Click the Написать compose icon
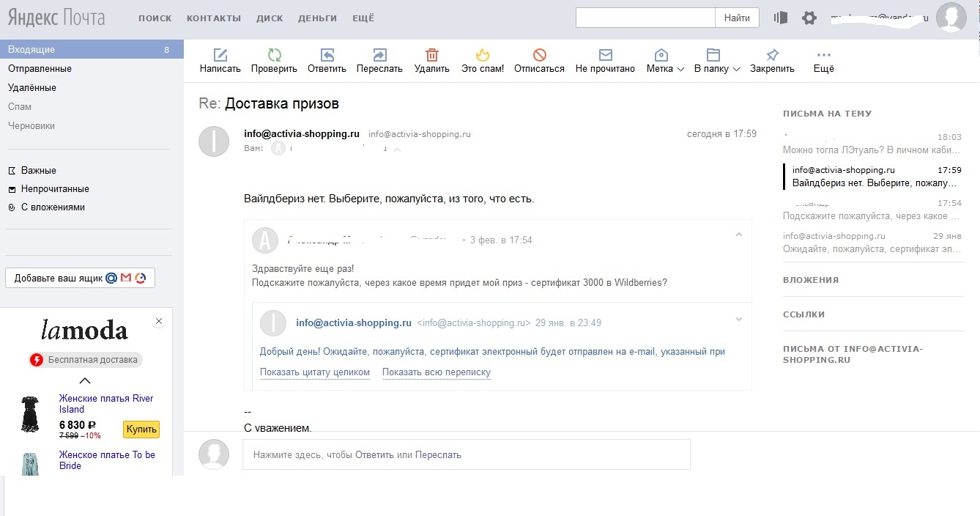The height and width of the screenshot is (516, 980). (x=220, y=55)
